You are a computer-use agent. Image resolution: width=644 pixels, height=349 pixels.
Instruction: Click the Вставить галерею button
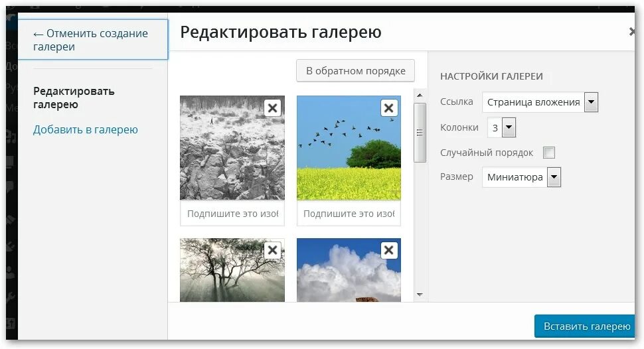click(586, 326)
